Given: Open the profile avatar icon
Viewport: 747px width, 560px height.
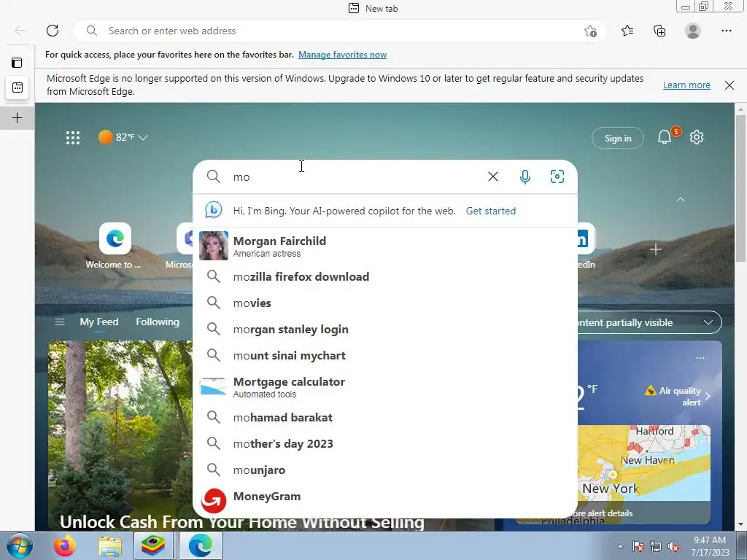Looking at the screenshot, I should [x=693, y=31].
